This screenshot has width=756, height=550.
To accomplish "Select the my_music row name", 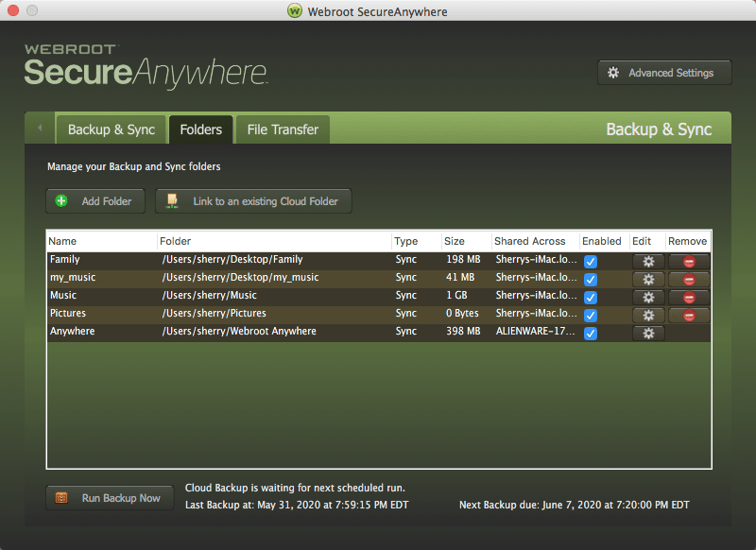I will click(x=73, y=277).
